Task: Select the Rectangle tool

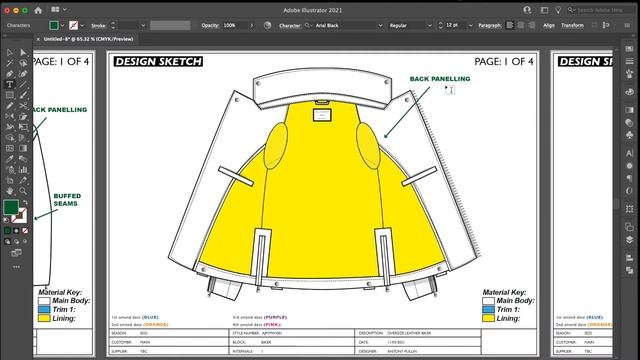Action: [10, 95]
